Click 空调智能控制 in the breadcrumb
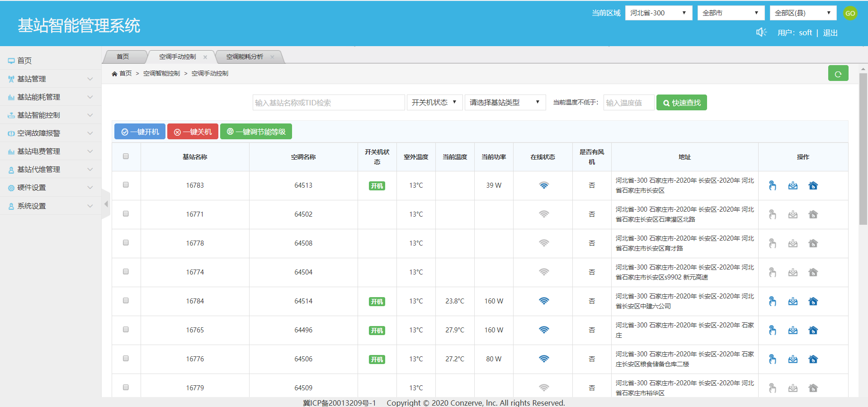The height and width of the screenshot is (407, 868). (161, 73)
